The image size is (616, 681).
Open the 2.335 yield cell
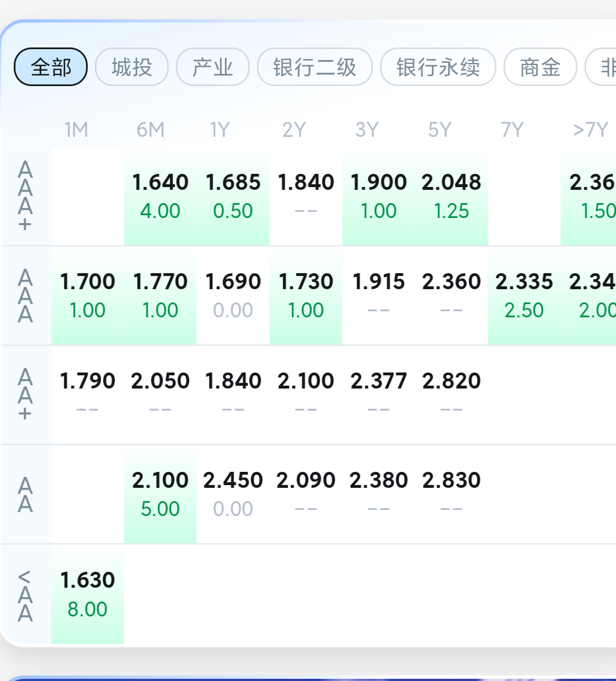click(x=524, y=296)
